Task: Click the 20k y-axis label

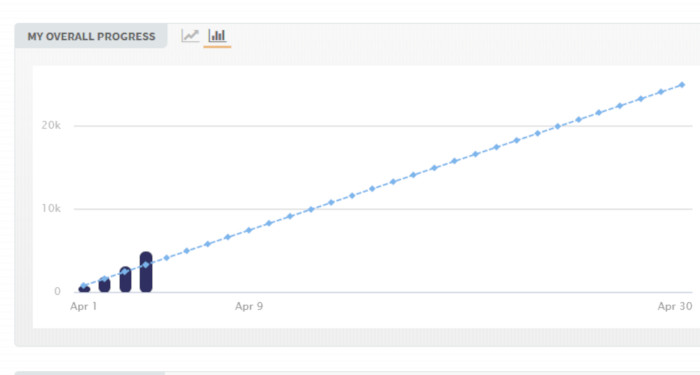Action: point(51,125)
